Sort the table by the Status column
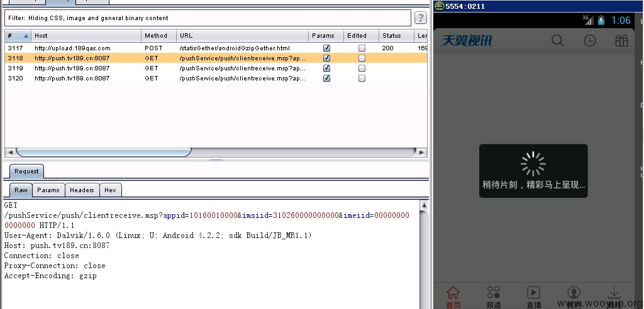Image resolution: width=644 pixels, height=309 pixels. click(x=396, y=36)
